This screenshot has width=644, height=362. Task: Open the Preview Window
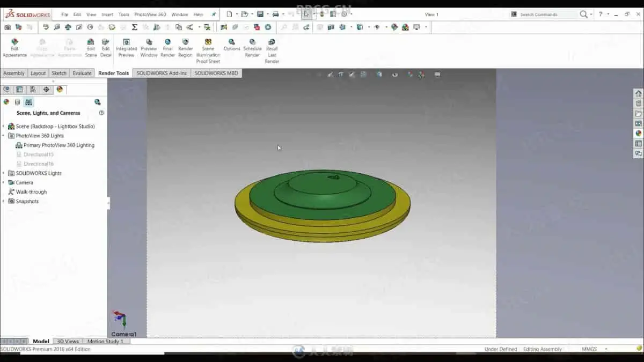coord(149,48)
